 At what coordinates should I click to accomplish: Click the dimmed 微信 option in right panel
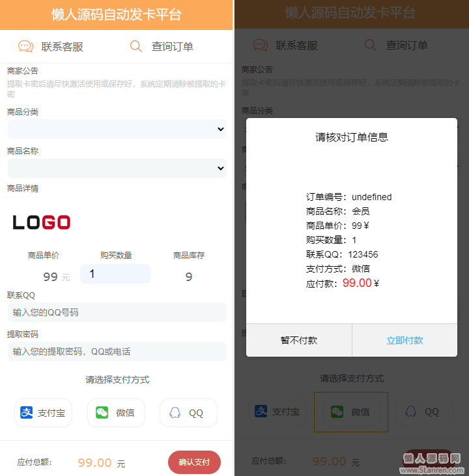[351, 412]
